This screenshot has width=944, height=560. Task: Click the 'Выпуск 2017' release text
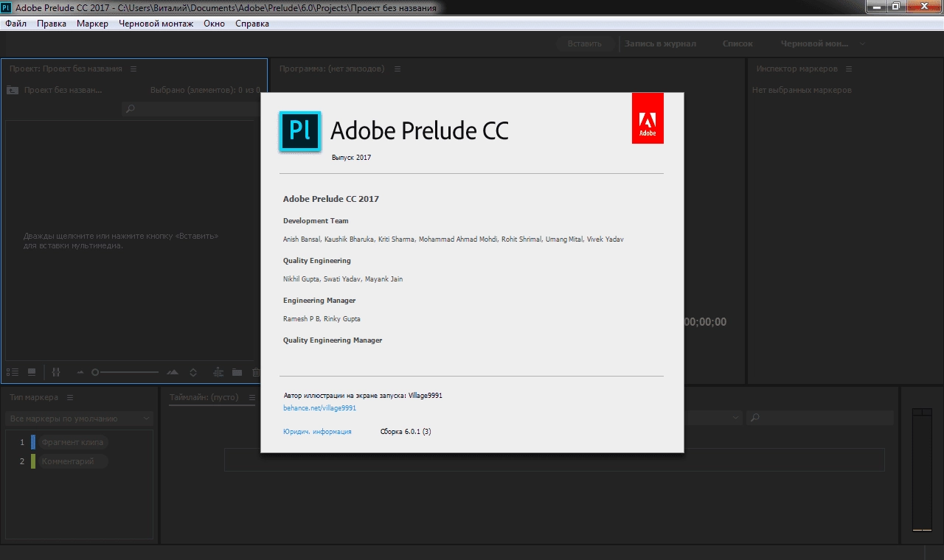[x=351, y=158]
